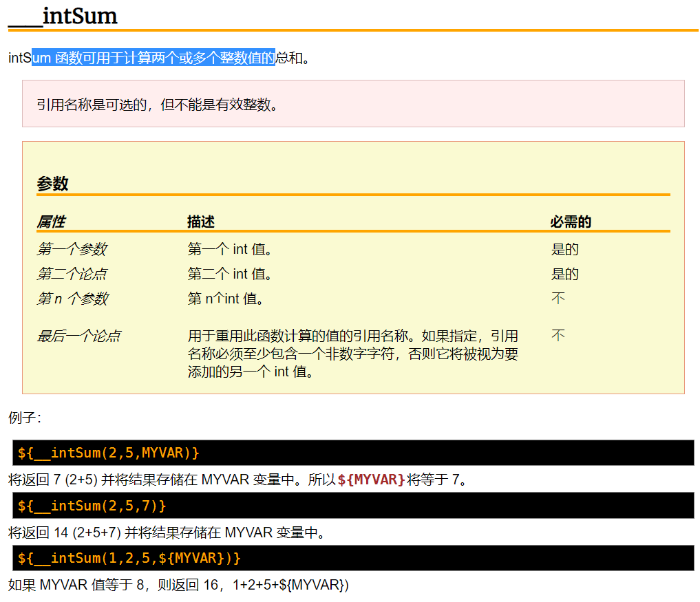The image size is (700, 602).
Task: Click '是的' in the second argument row
Action: (564, 274)
